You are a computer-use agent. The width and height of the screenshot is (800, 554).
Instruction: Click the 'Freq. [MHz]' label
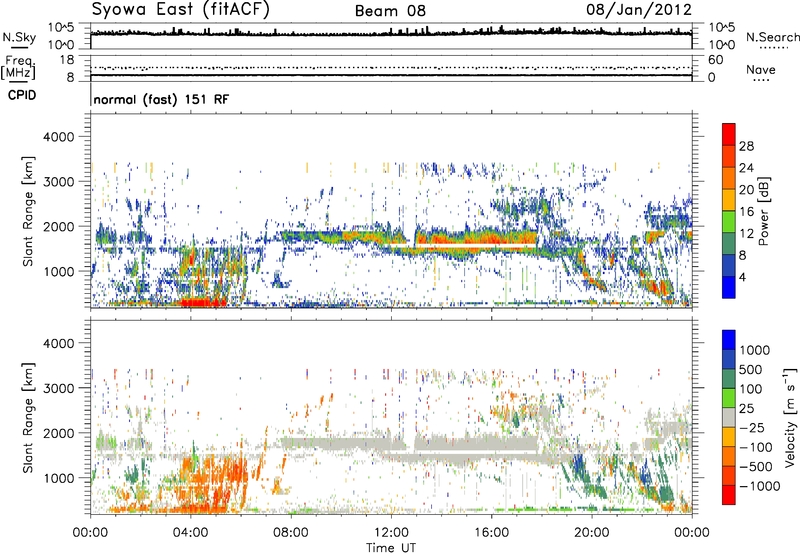[x=18, y=68]
